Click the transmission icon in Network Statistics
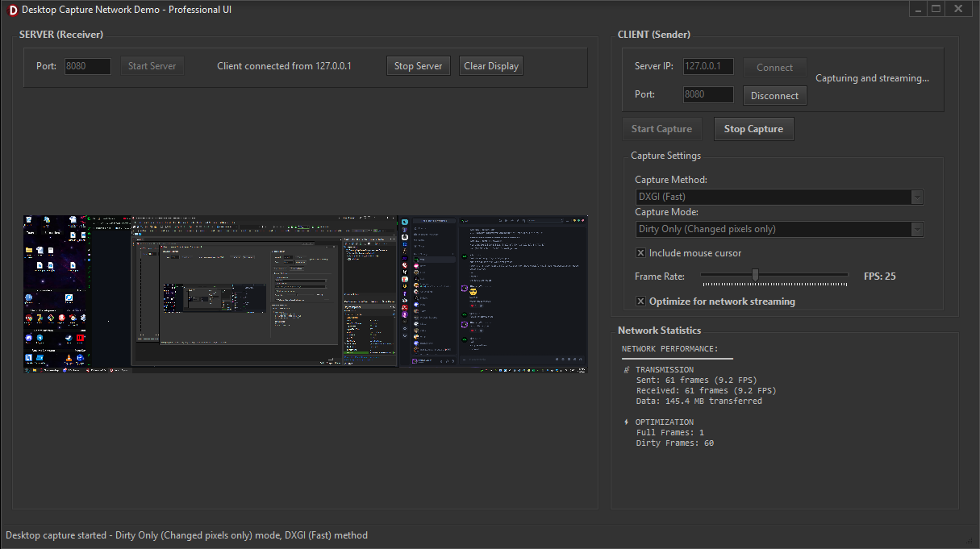Screen dimensions: 980x549 tap(627, 370)
